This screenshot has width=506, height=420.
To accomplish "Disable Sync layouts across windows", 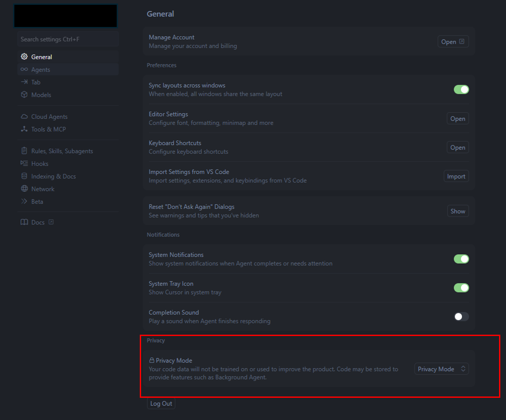I will click(x=461, y=89).
